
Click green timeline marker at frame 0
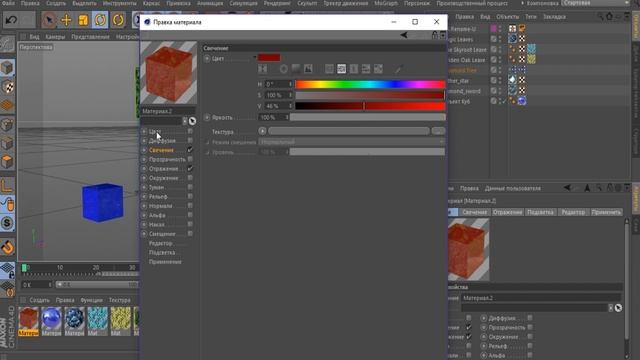pos(24,268)
